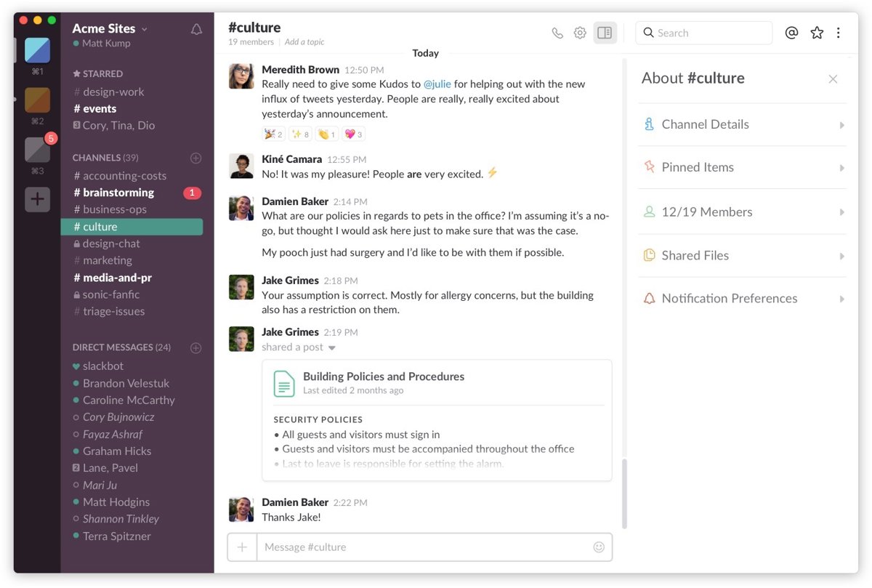Open channel settings gear icon

580,33
